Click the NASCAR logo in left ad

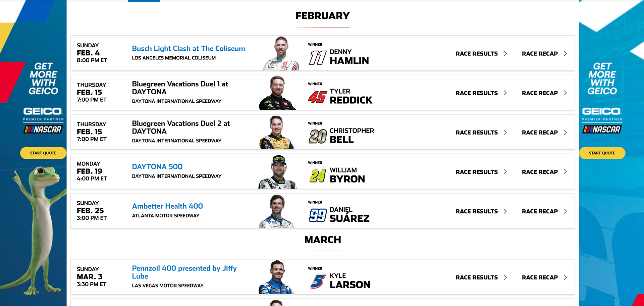(43, 129)
